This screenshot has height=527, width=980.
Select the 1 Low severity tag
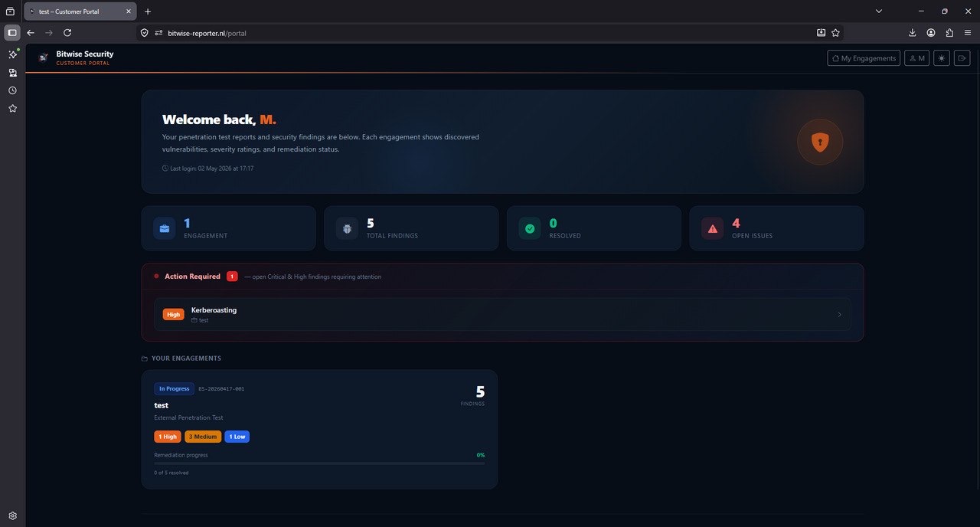(237, 437)
